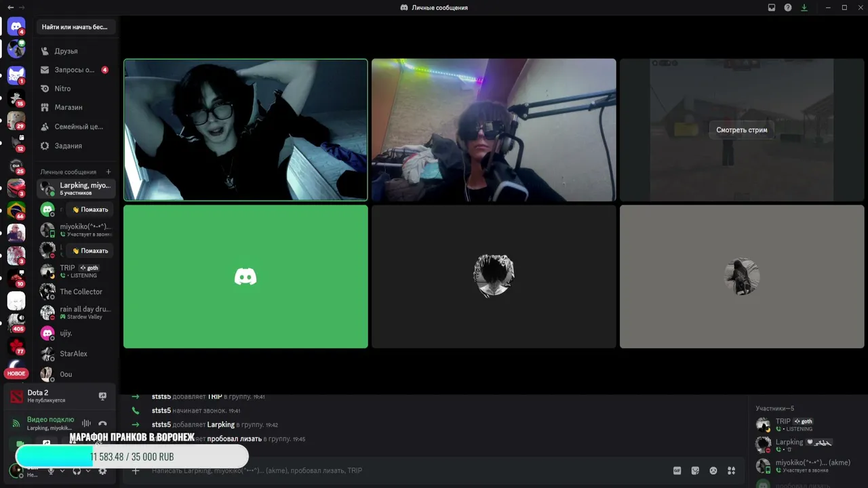Screen dimensions: 868x488
Task: Select TRIP in the participants list
Action: coord(807,424)
